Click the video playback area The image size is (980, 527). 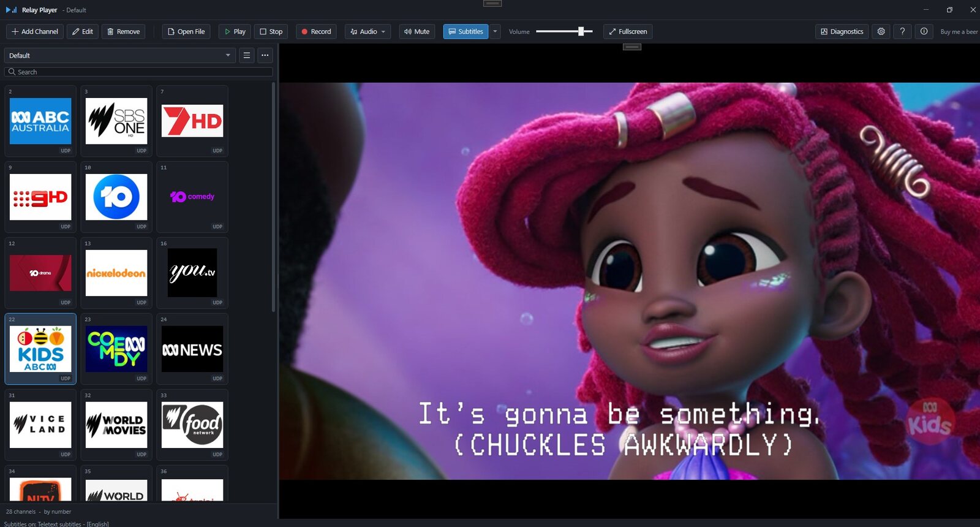630,281
